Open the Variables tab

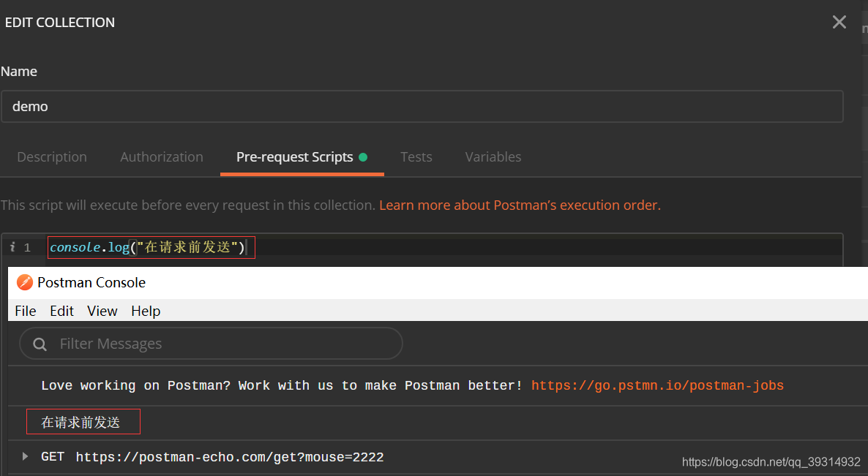point(493,157)
